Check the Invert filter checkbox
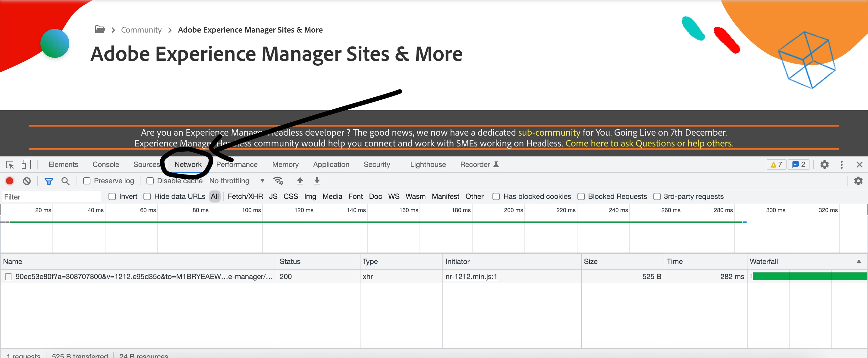Screen dimensions: 868x358 pos(112,196)
